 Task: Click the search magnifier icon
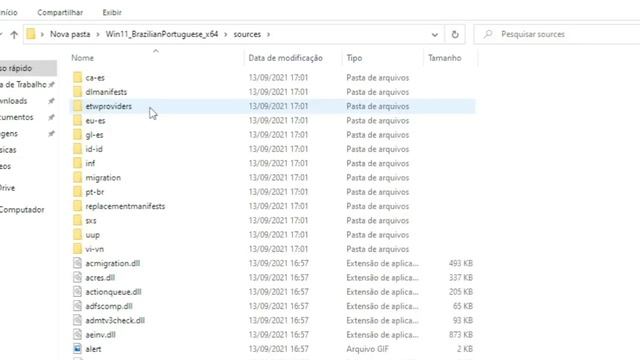tap(488, 34)
